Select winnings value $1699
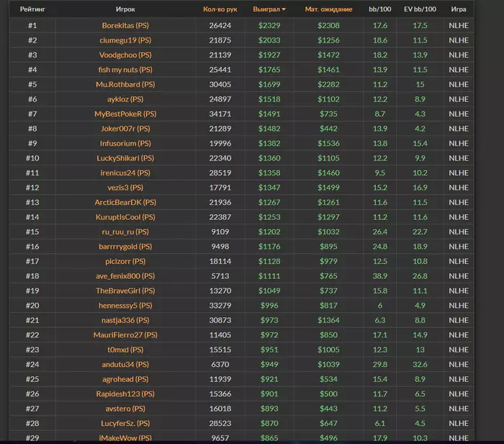 [269, 84]
